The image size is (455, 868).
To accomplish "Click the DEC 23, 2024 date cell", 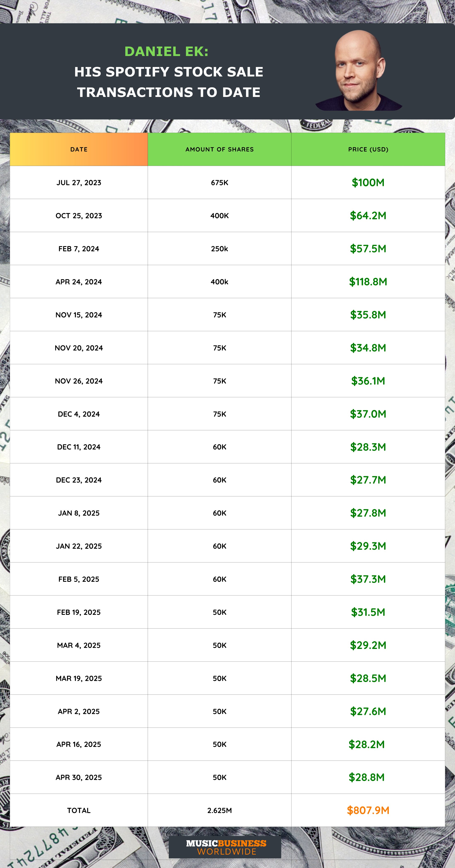I will 79,480.
